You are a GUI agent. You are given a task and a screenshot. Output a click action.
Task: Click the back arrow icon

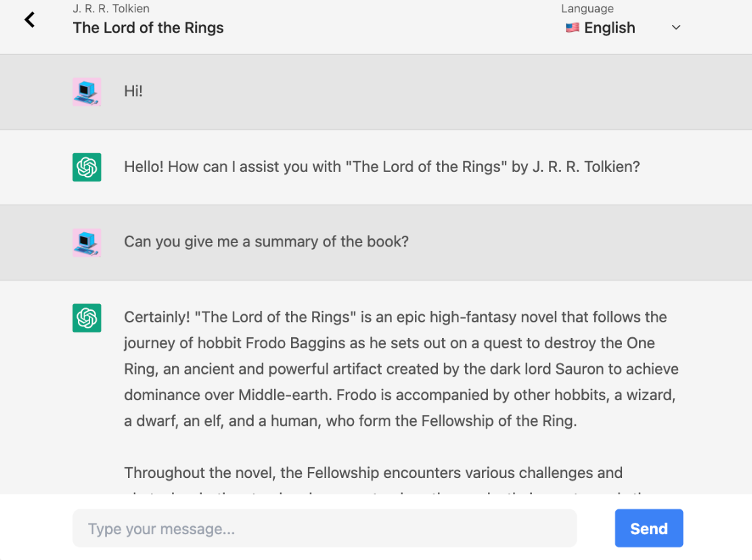[x=29, y=20]
